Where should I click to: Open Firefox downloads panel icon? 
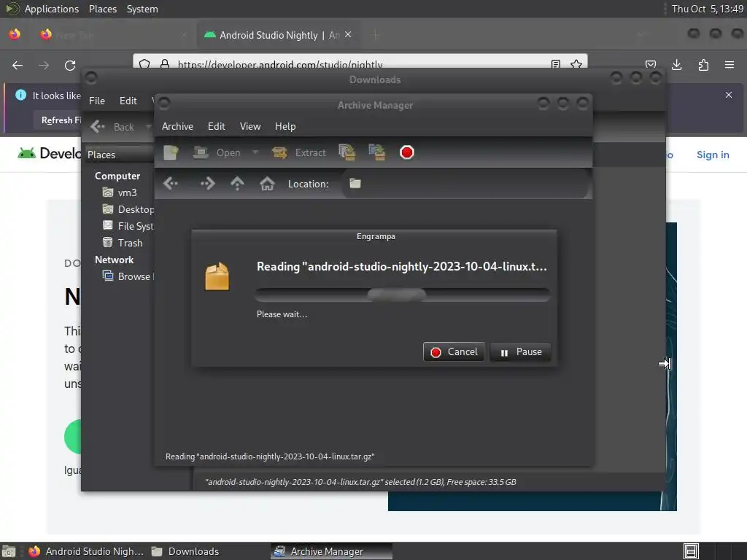(676, 65)
